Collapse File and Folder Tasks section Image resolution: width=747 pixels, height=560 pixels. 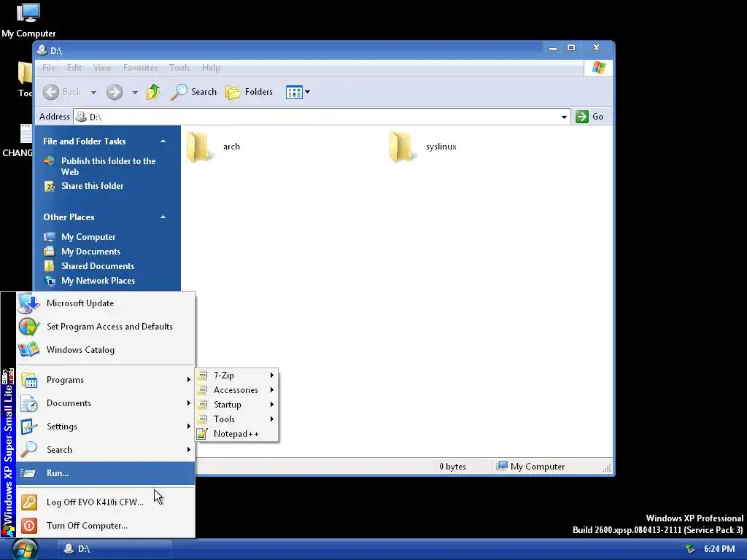pyautogui.click(x=163, y=141)
